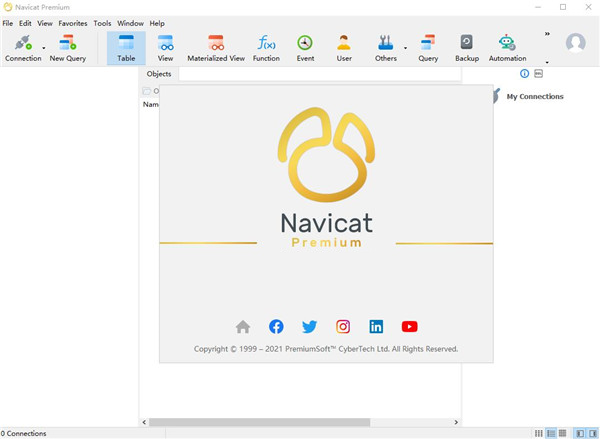Create a New Query from the toolbar
This screenshot has width=600, height=439.
(68, 48)
